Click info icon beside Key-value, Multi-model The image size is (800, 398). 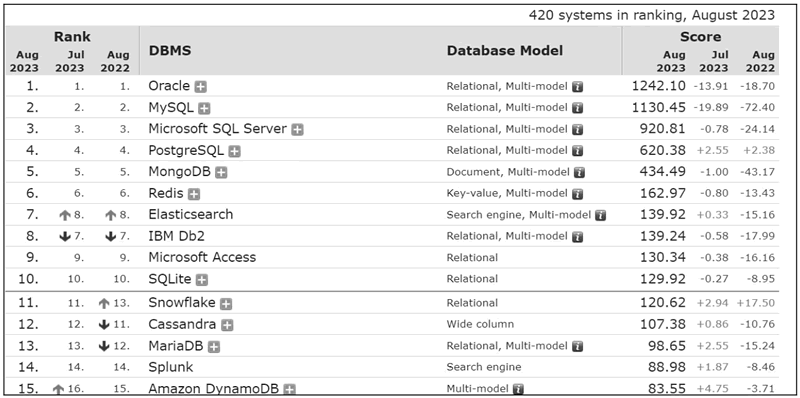pos(578,194)
